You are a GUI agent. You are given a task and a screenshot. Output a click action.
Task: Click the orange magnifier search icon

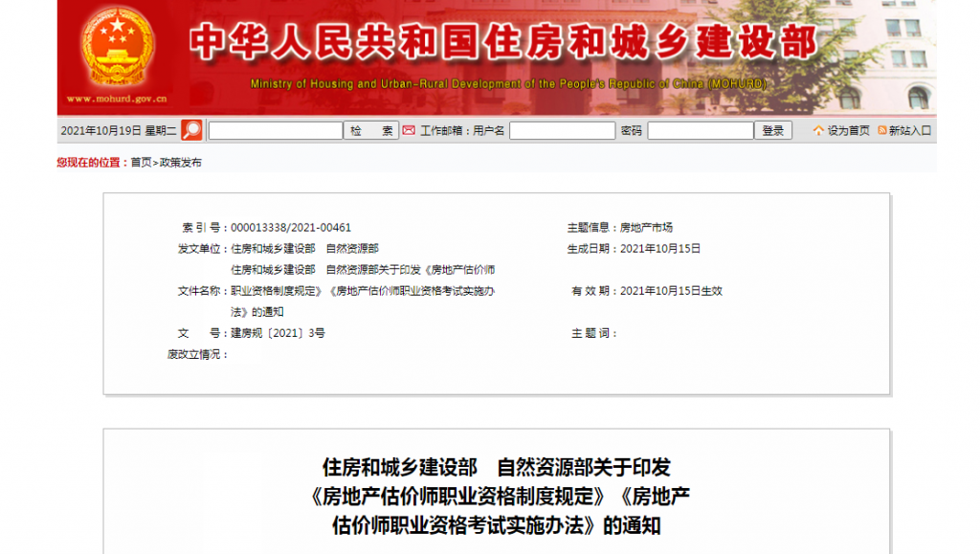(x=191, y=130)
